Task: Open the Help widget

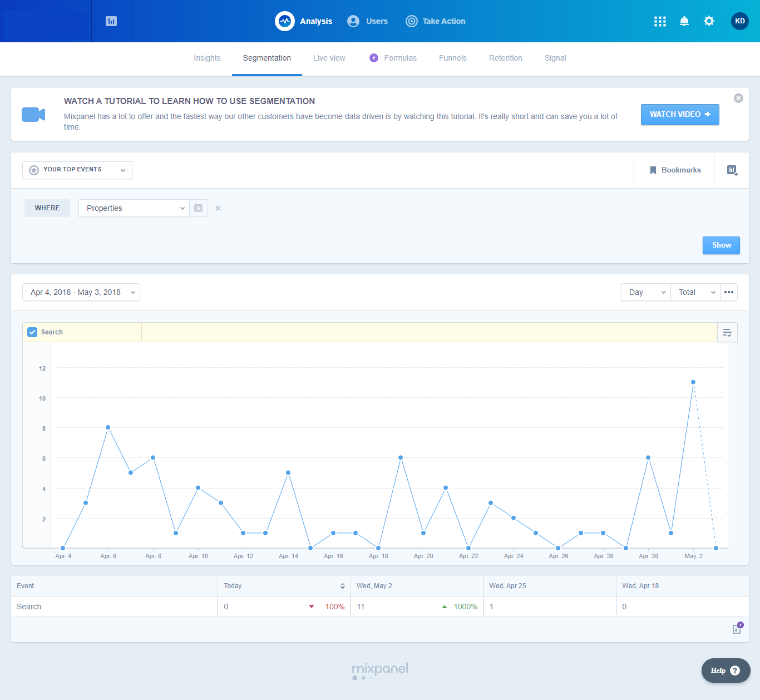Action: [x=726, y=671]
